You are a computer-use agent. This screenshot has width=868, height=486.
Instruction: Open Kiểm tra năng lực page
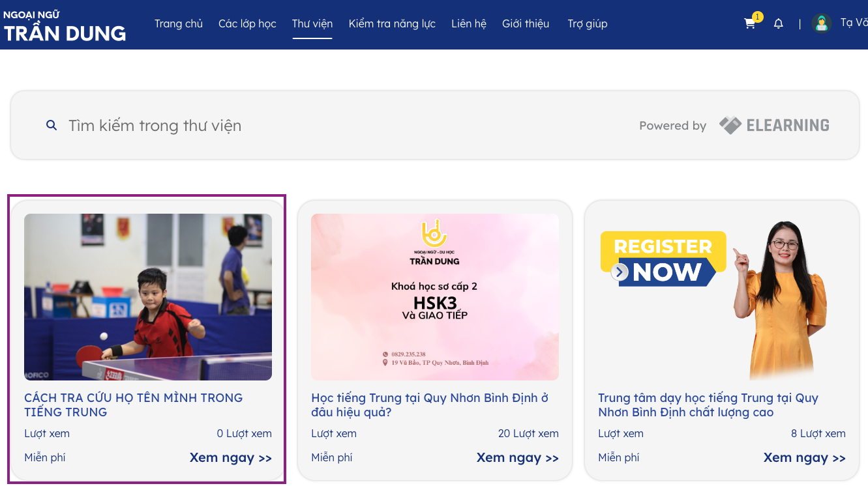392,24
